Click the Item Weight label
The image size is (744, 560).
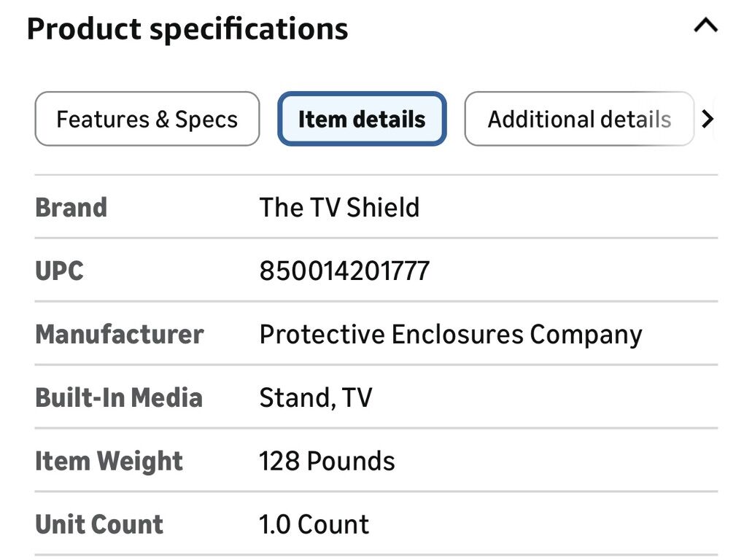tap(109, 462)
